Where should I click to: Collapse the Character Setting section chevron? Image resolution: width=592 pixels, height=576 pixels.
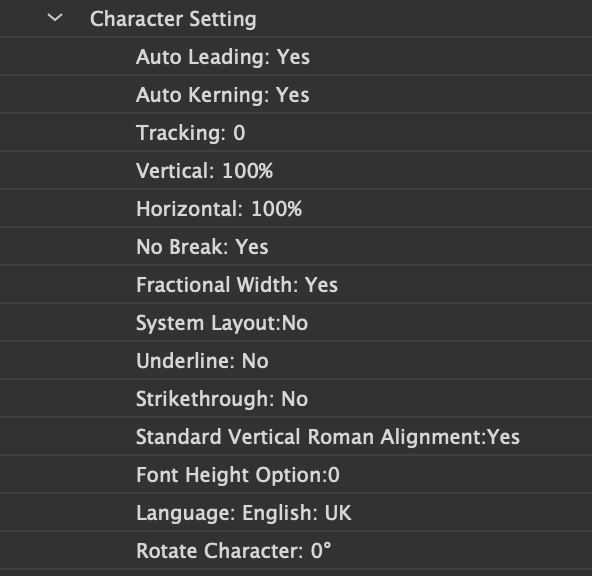coord(55,18)
